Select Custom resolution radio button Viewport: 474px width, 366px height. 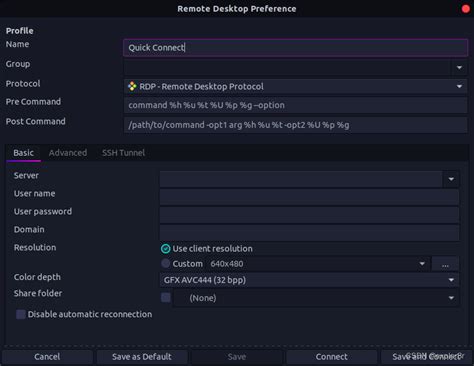[165, 264]
